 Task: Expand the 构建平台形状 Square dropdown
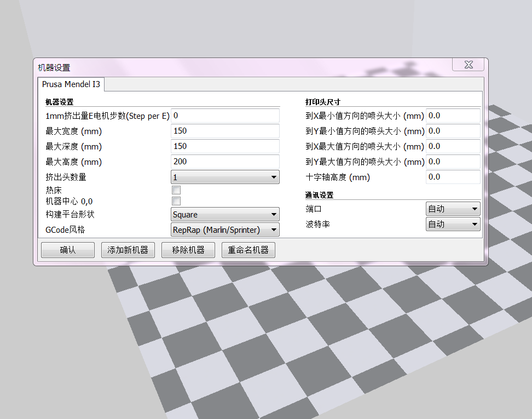[225, 215]
